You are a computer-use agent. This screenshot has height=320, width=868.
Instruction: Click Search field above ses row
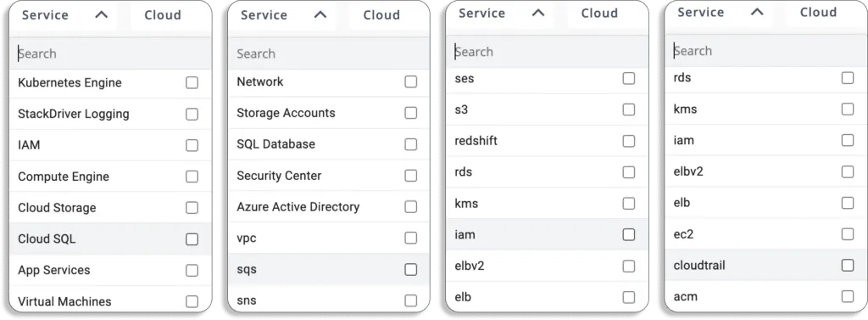point(547,52)
